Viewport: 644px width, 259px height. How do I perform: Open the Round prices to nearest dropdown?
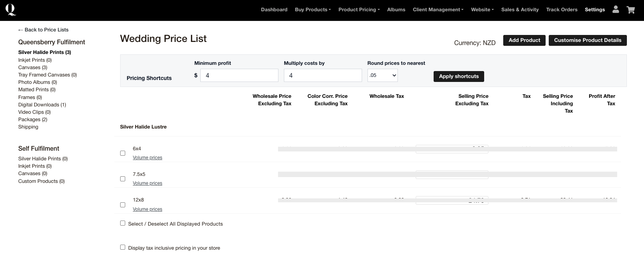382,75
